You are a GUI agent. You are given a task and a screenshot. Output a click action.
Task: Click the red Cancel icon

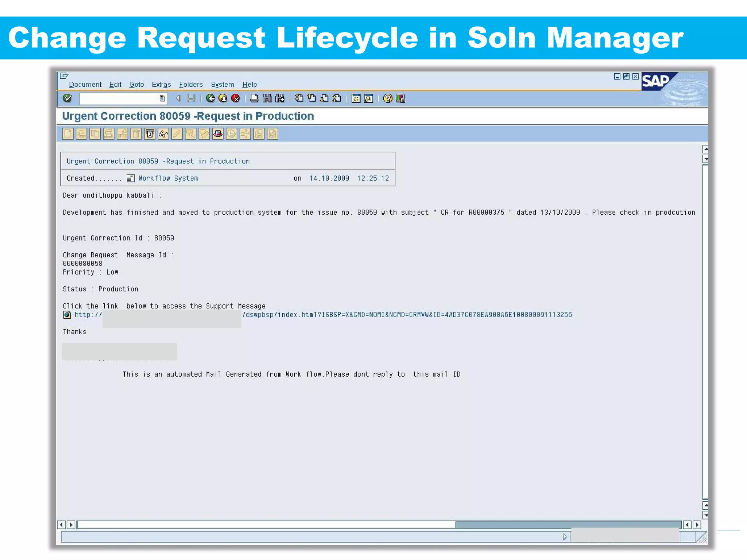[x=236, y=98]
